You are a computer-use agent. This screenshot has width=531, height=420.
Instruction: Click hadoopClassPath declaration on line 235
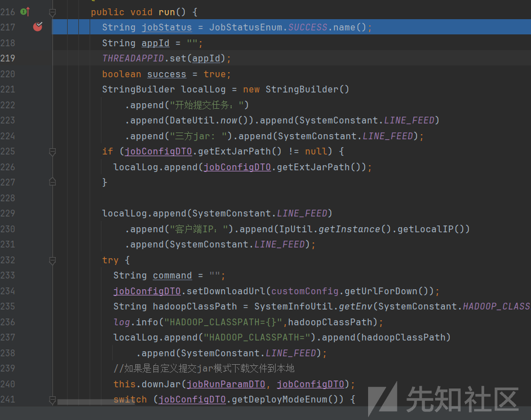(194, 307)
